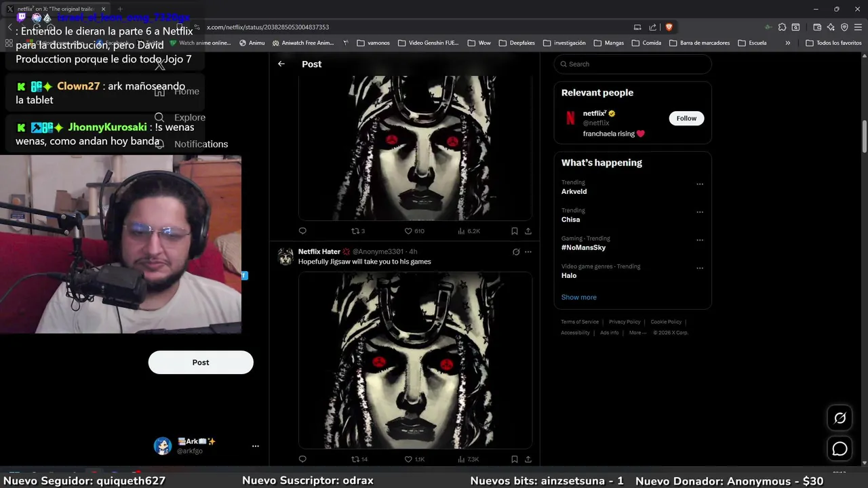Repost the tweet with 3 reposts
The width and height of the screenshot is (868, 488).
(x=357, y=231)
